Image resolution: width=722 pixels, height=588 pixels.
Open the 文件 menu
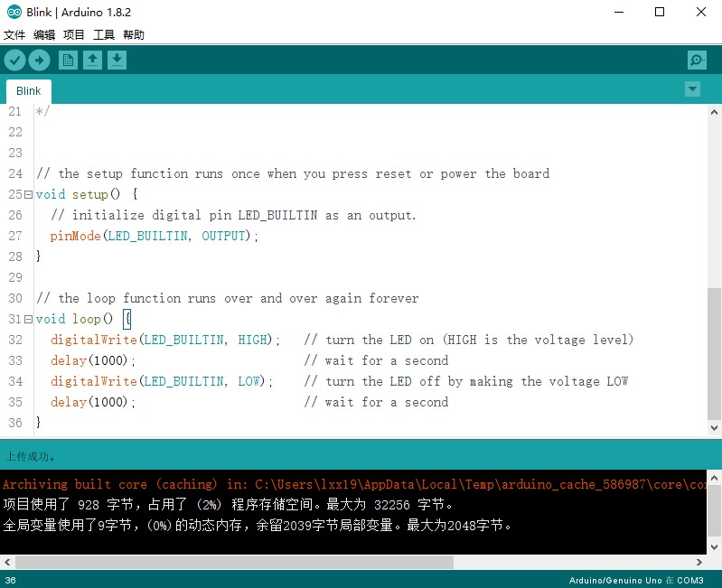(14, 35)
